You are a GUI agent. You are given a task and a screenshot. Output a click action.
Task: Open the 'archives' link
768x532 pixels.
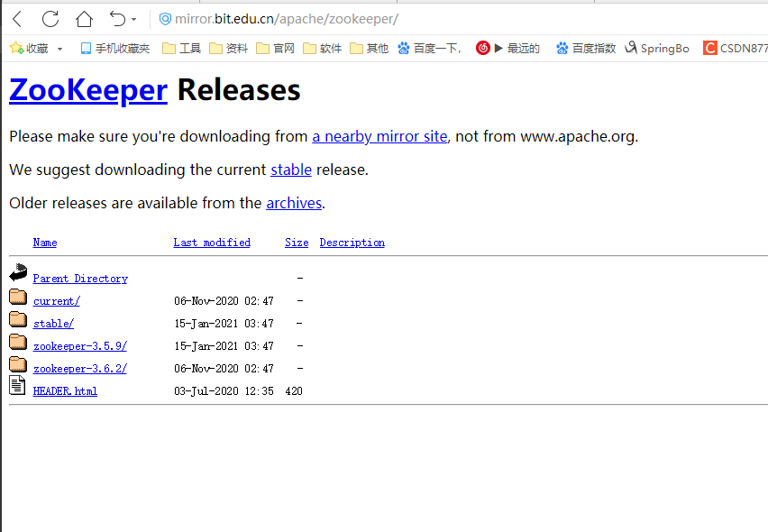[294, 203]
